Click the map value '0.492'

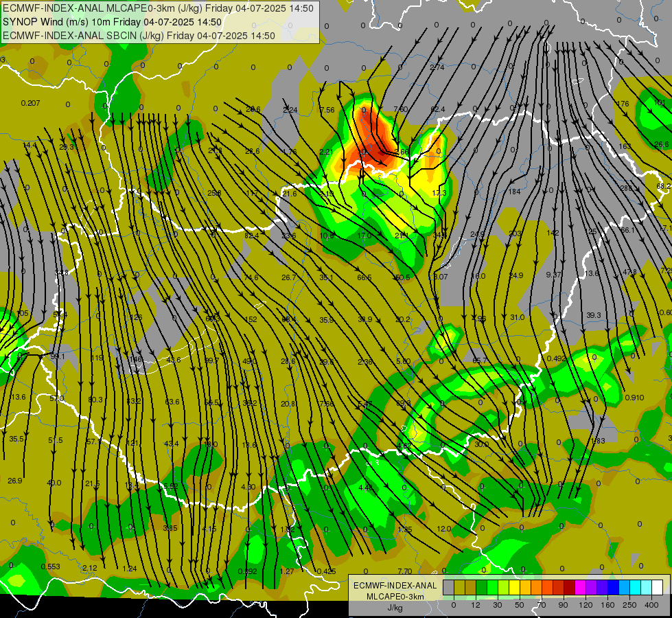coord(556,358)
